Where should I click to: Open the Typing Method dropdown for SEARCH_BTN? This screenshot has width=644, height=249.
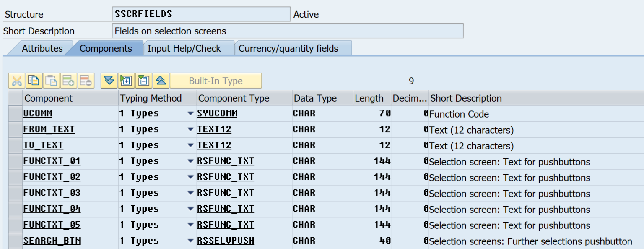tap(191, 240)
